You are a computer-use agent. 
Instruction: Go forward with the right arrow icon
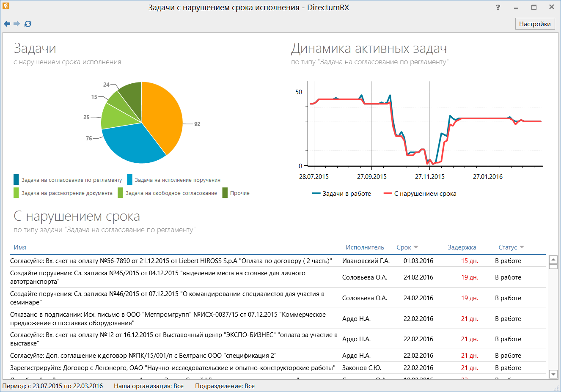tap(17, 24)
